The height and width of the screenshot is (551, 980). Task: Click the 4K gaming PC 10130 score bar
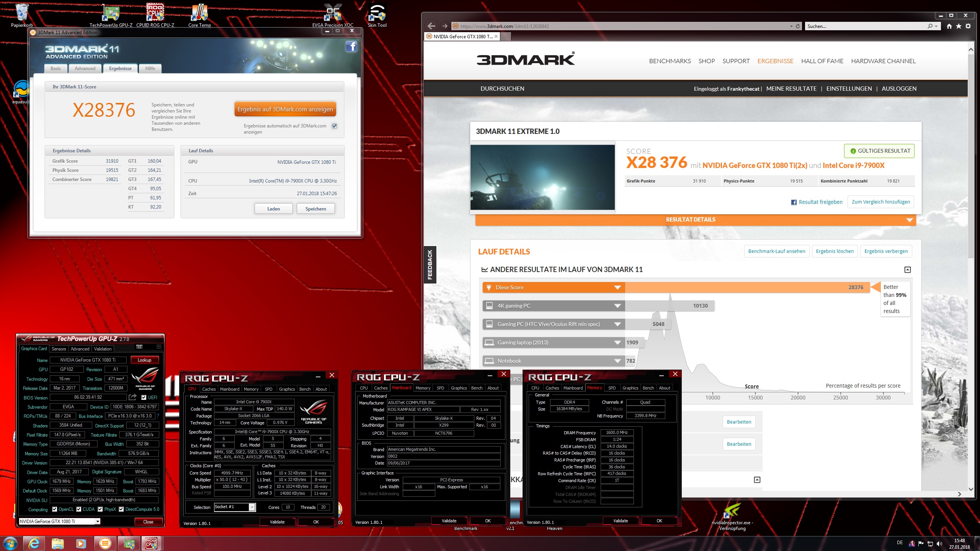click(670, 306)
